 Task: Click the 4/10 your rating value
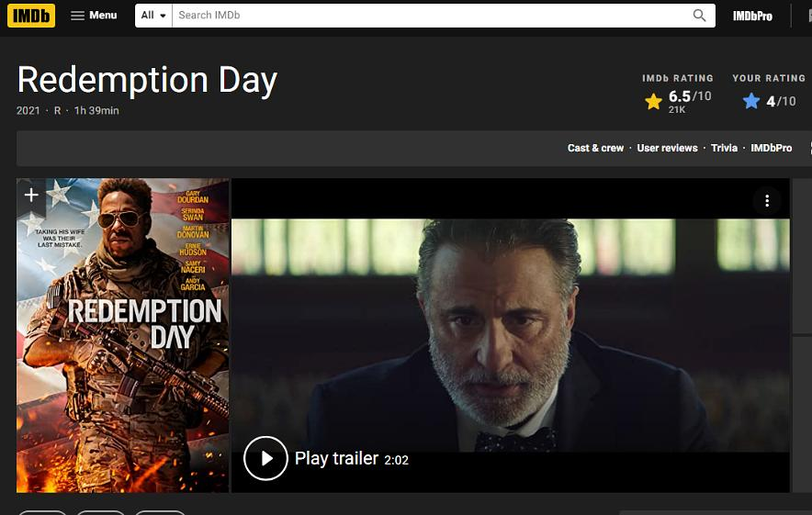781,101
